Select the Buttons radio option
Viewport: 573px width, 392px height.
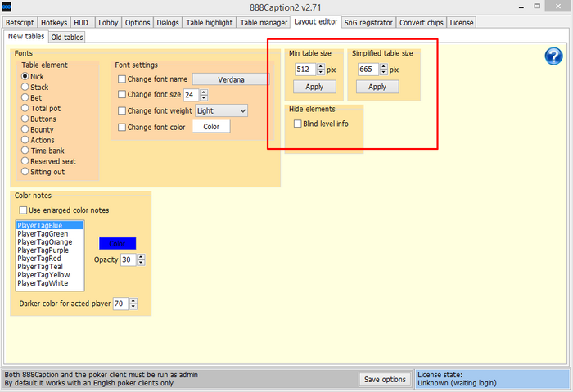pos(25,119)
